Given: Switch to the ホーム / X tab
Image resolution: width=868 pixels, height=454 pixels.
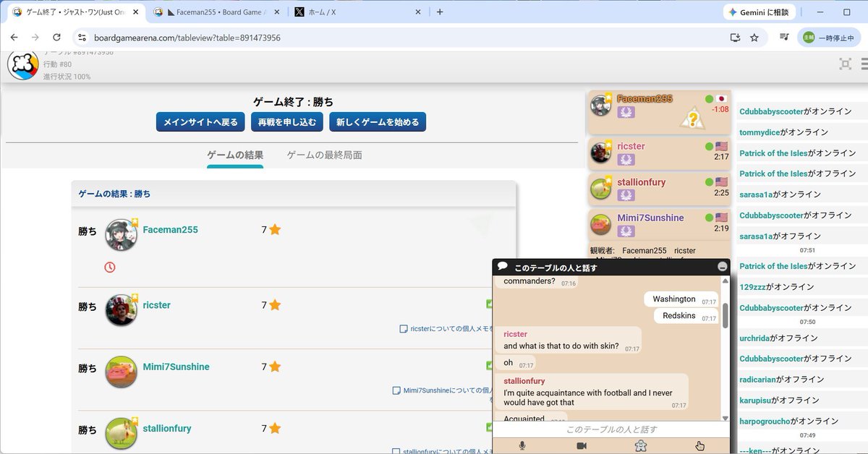Looking at the screenshot, I should click(x=357, y=12).
